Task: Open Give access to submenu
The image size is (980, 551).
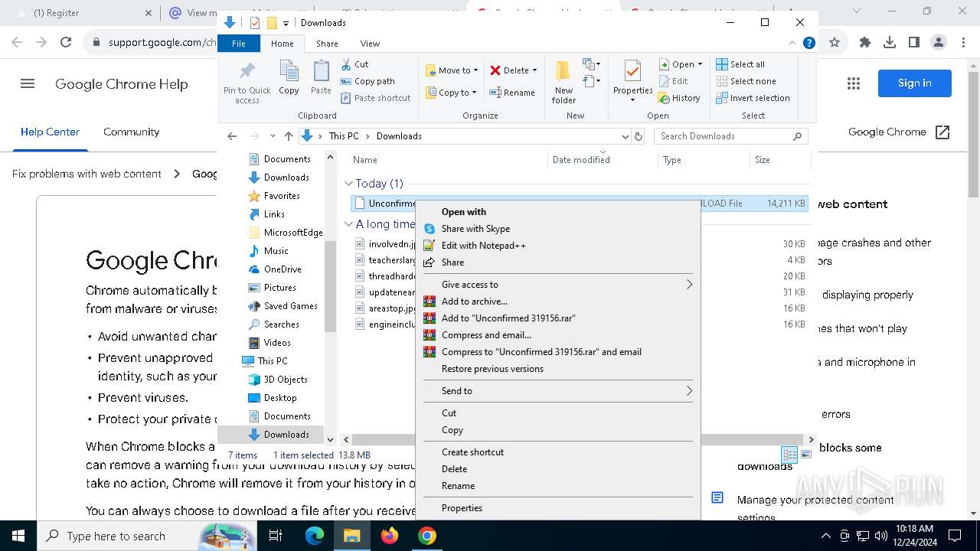Action: (x=557, y=285)
